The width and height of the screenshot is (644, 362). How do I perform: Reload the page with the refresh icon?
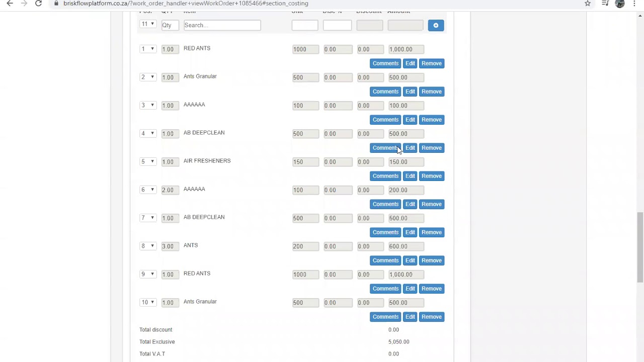click(x=38, y=4)
